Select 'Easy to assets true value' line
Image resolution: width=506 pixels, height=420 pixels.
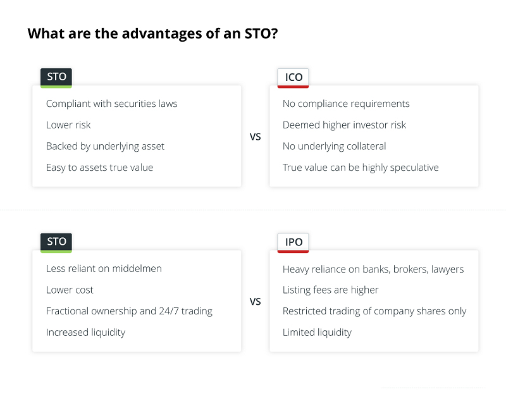pyautogui.click(x=99, y=168)
